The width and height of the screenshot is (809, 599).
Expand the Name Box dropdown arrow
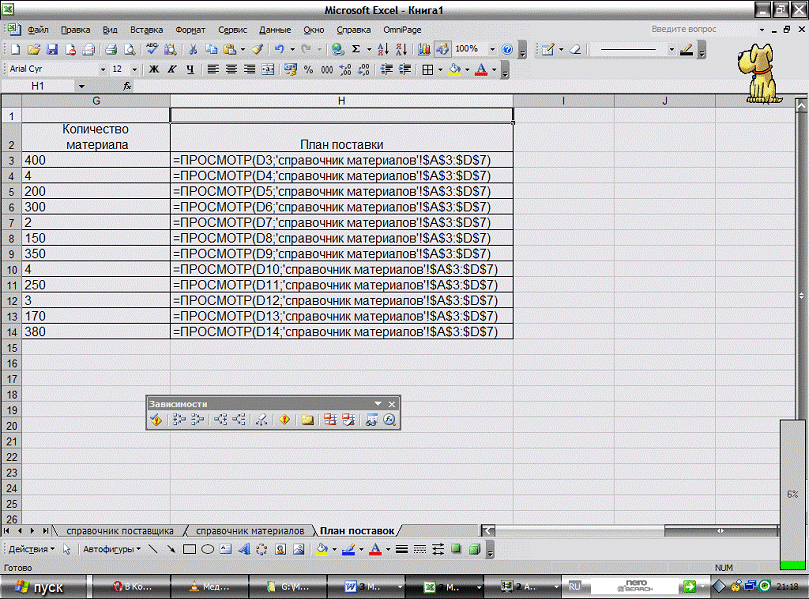pos(82,87)
